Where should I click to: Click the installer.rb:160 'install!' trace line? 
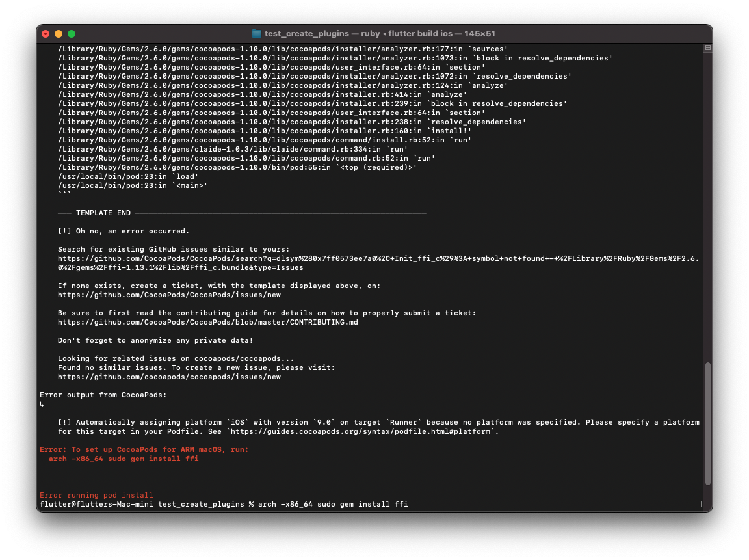(265, 131)
